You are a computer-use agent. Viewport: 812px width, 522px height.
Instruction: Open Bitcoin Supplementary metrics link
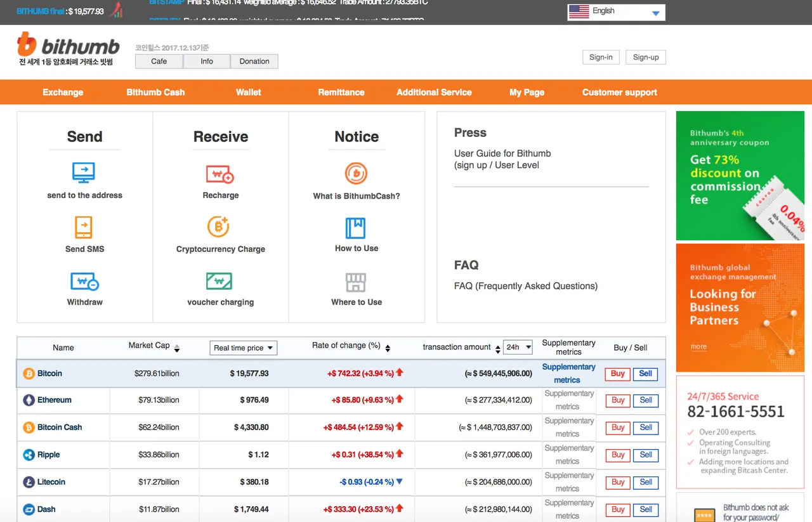pyautogui.click(x=568, y=374)
